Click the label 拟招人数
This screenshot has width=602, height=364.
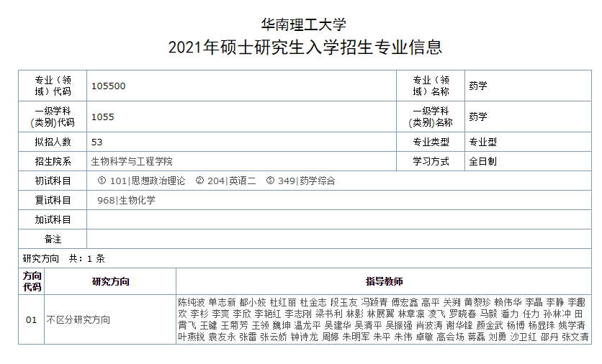click(x=53, y=142)
